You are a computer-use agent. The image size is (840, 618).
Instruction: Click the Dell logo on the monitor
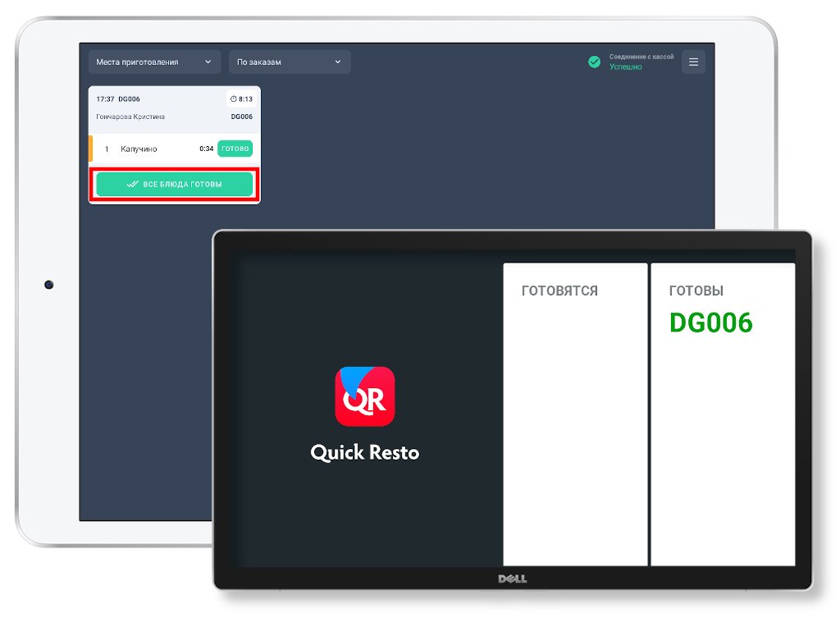click(513, 579)
